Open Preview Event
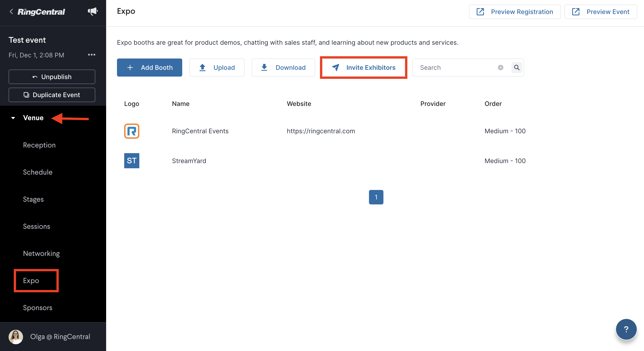 pyautogui.click(x=600, y=12)
